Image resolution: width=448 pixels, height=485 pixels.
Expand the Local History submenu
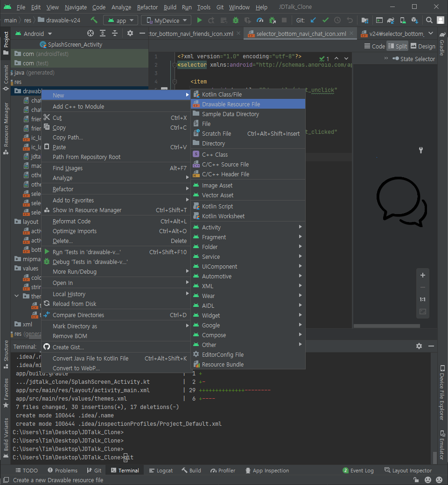point(116,294)
